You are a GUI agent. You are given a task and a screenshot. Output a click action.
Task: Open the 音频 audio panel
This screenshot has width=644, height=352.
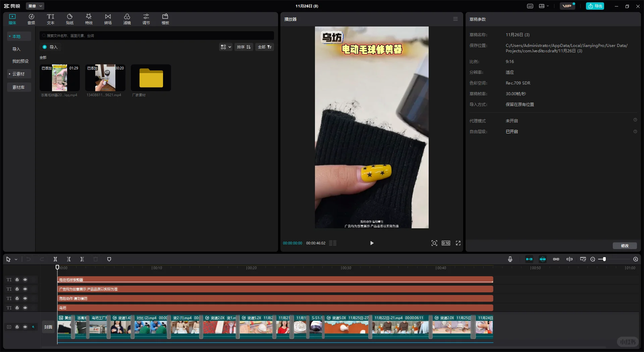31,19
